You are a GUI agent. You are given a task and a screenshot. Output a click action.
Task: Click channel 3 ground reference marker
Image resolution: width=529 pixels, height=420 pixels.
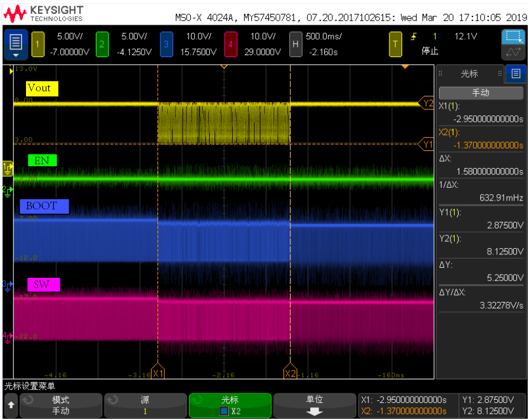click(8, 285)
